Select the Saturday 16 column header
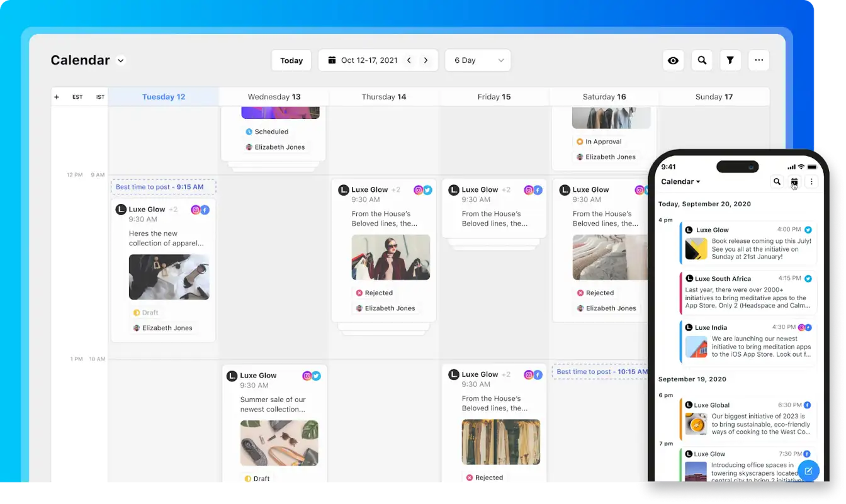Viewport: 846px width, 504px height. pyautogui.click(x=604, y=97)
